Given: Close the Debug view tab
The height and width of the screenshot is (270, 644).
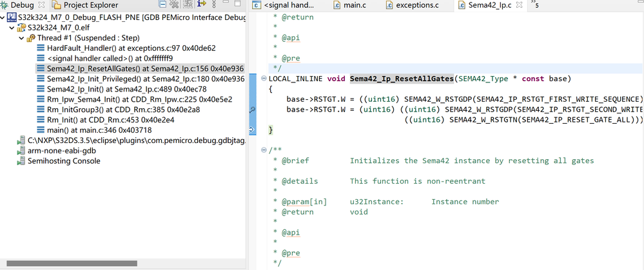Looking at the screenshot, I should pos(41,5).
